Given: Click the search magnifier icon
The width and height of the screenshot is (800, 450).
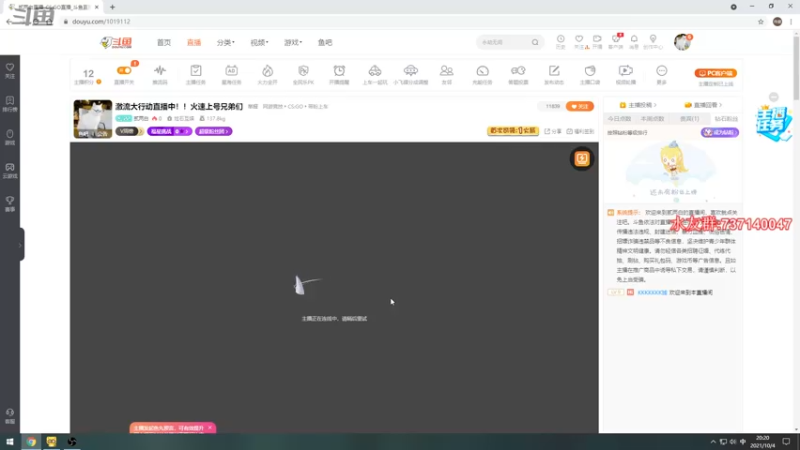Looking at the screenshot, I should [535, 42].
